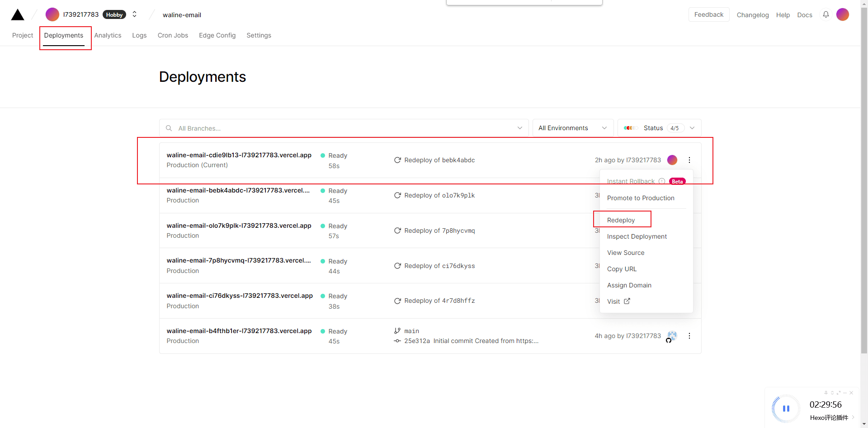Image resolution: width=868 pixels, height=428 pixels.
Task: Pin the timer widget
Action: [826, 393]
